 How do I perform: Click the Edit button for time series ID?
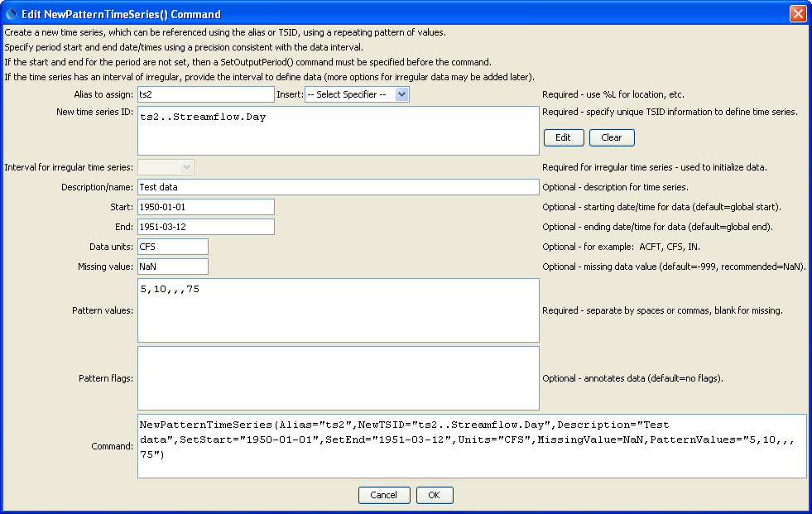click(x=564, y=137)
